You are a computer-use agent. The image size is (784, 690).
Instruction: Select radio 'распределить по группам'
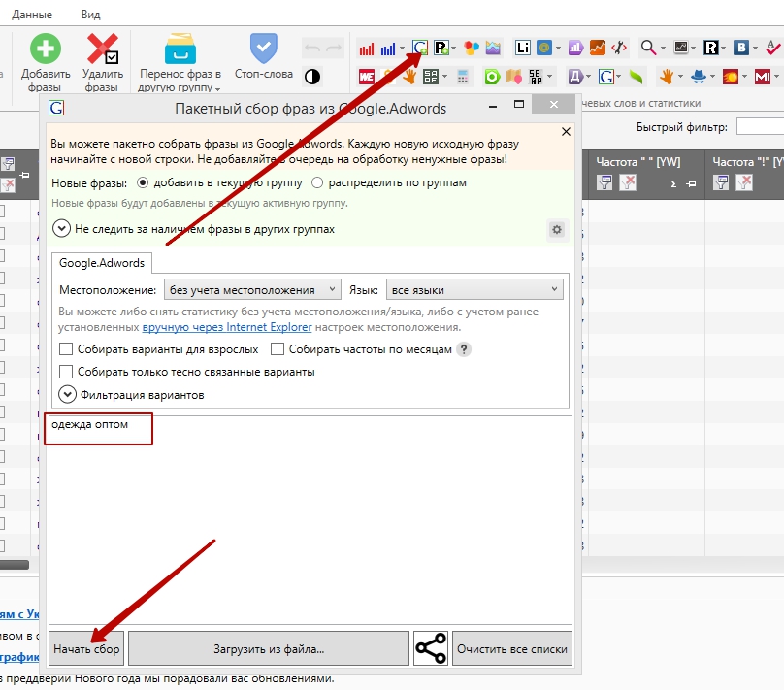317,183
